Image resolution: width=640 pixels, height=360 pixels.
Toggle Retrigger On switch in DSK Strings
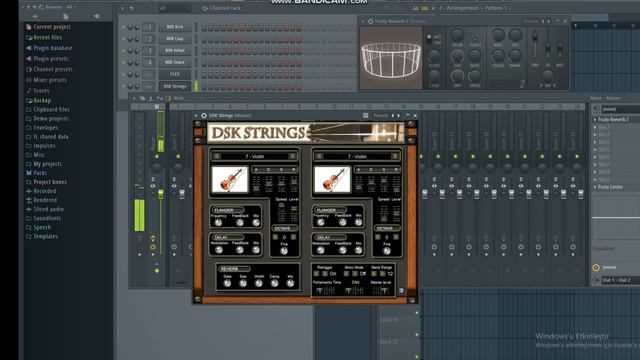[325, 273]
